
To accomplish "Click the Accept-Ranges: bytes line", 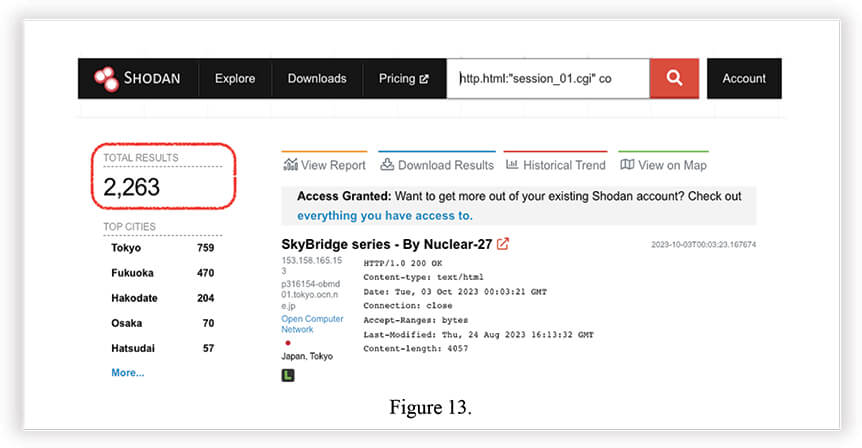I will pos(416,320).
